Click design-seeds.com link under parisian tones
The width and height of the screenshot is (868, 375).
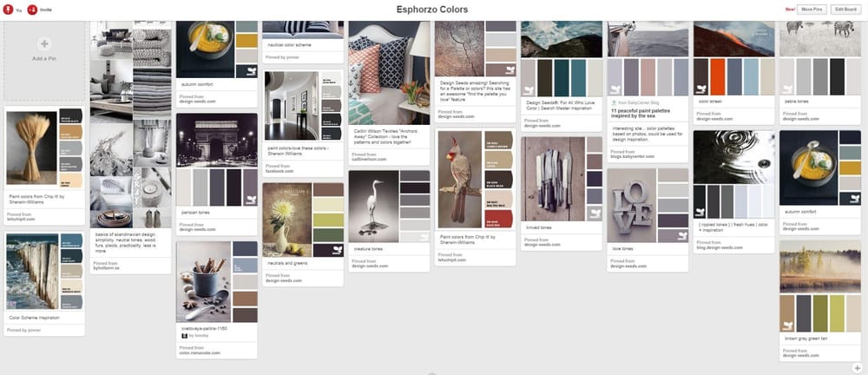click(x=198, y=229)
